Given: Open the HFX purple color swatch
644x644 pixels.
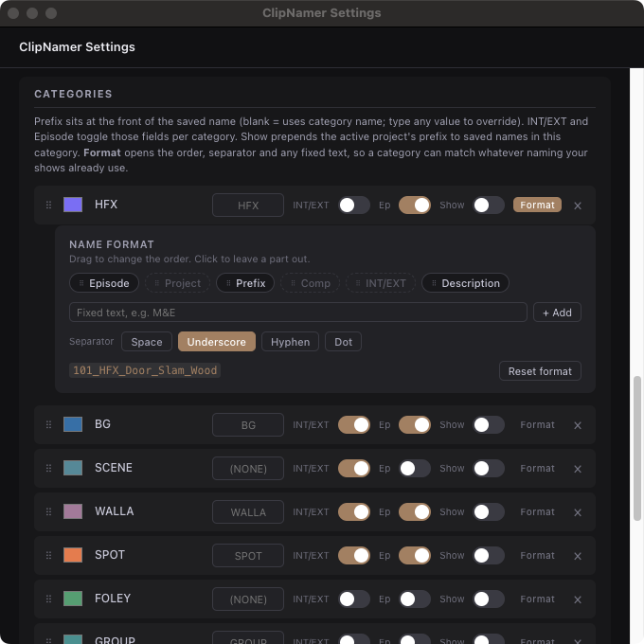Looking at the screenshot, I should 73,205.
